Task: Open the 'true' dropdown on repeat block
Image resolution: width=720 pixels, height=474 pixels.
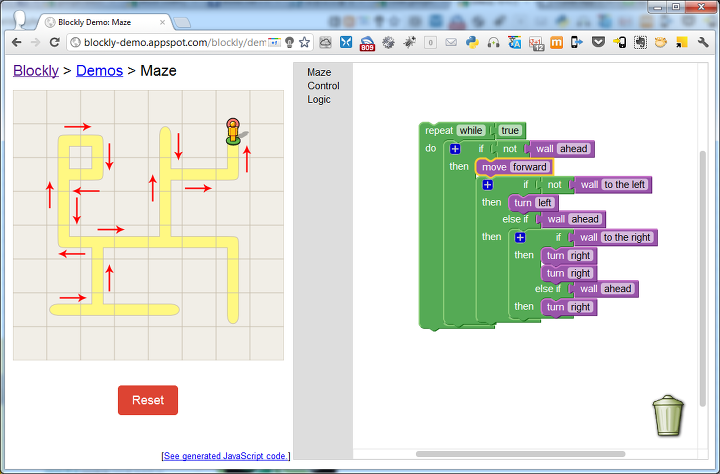Action: click(510, 130)
